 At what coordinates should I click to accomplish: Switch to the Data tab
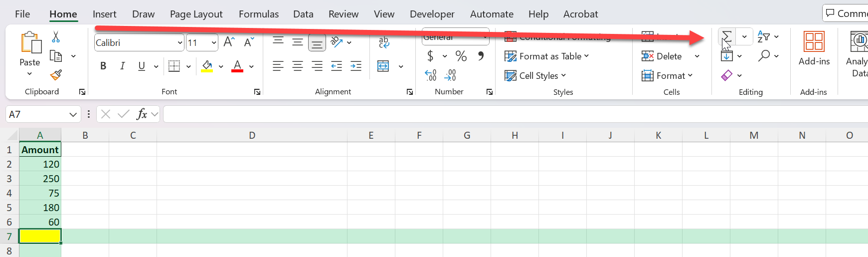click(303, 14)
